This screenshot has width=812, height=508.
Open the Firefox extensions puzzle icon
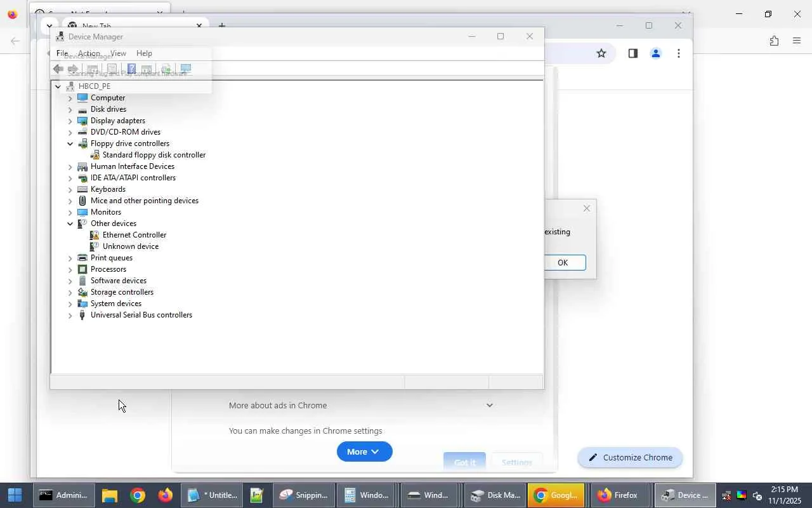click(774, 41)
